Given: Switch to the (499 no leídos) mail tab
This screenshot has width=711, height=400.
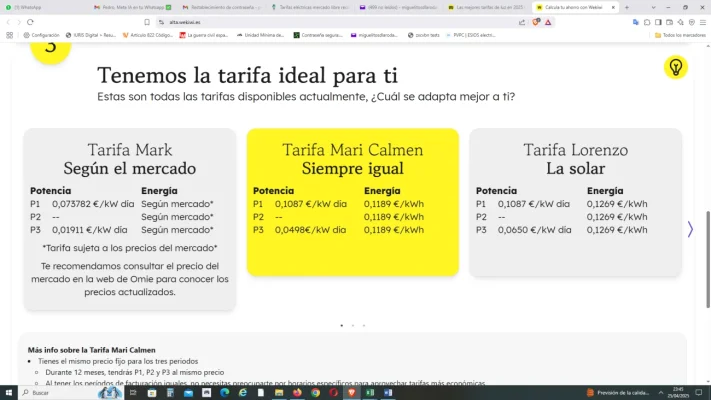Looking at the screenshot, I should point(398,7).
